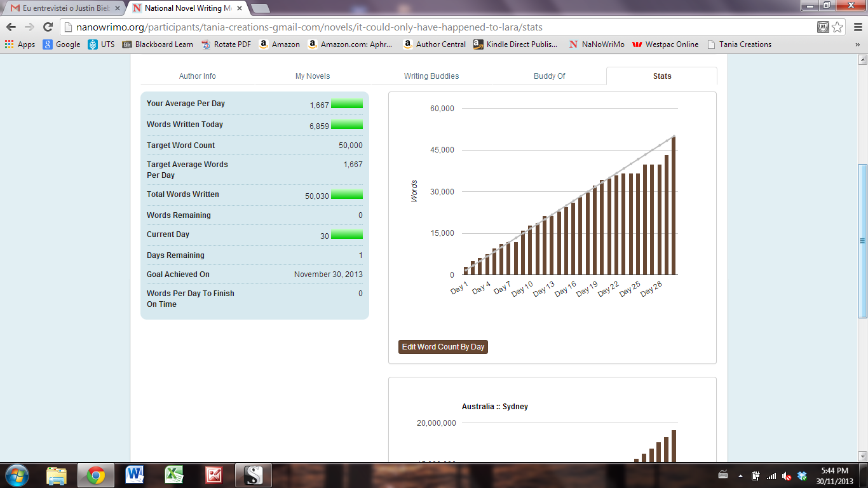
Task: Open the NaNoWriMo bookmark
Action: 597,44
